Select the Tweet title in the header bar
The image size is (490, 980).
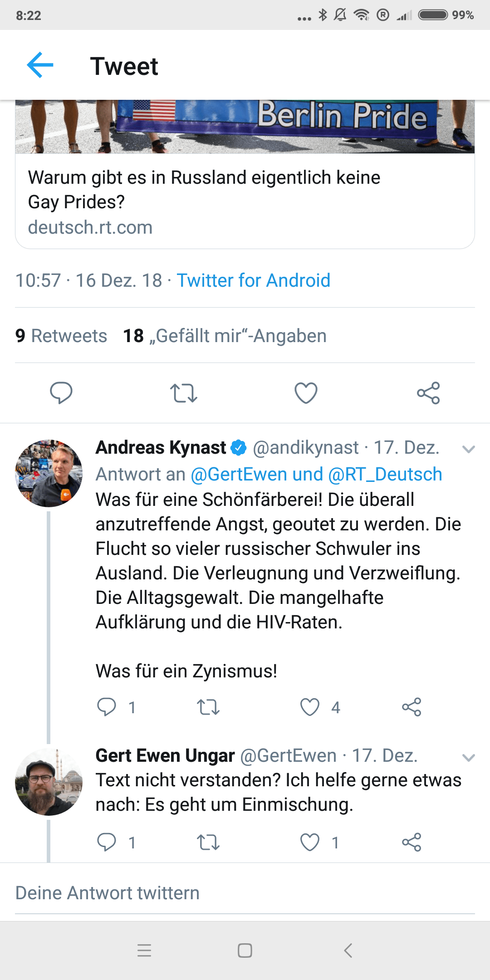coord(125,67)
